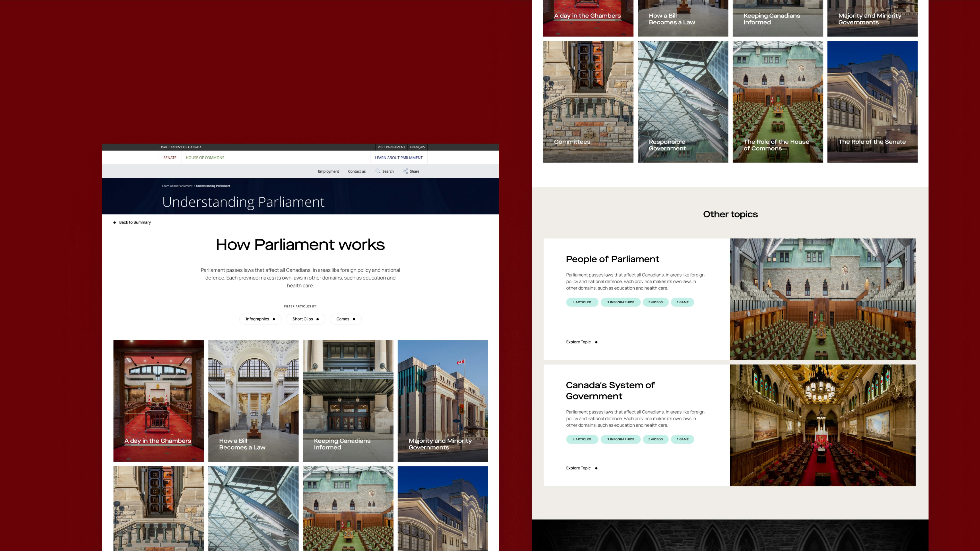This screenshot has height=551, width=980.
Task: Open People of Parliament chamber photo
Action: click(x=822, y=299)
